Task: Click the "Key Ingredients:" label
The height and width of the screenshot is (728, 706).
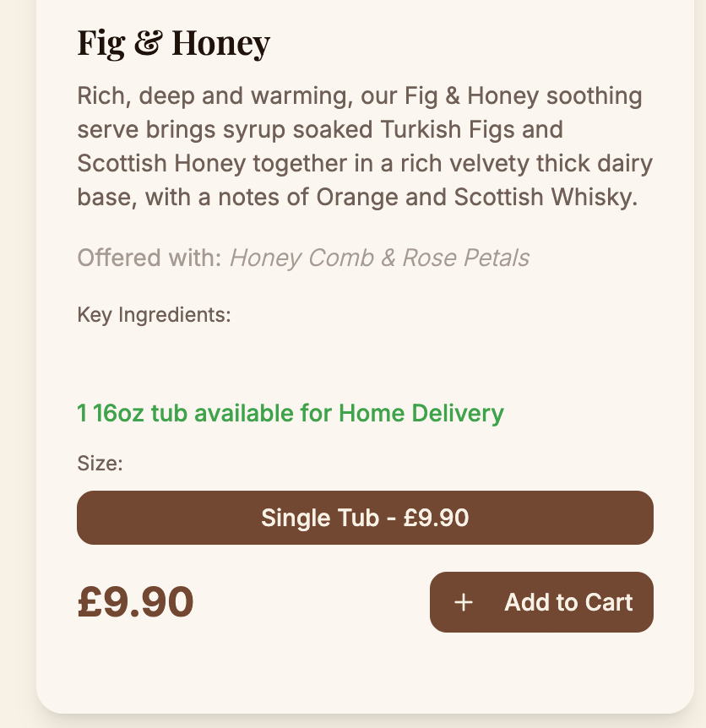Action: (x=154, y=315)
